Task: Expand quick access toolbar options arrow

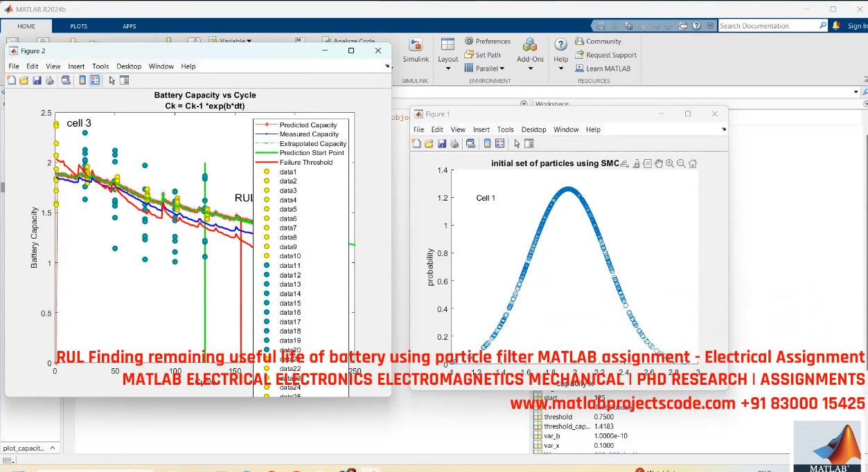Action: (x=711, y=26)
